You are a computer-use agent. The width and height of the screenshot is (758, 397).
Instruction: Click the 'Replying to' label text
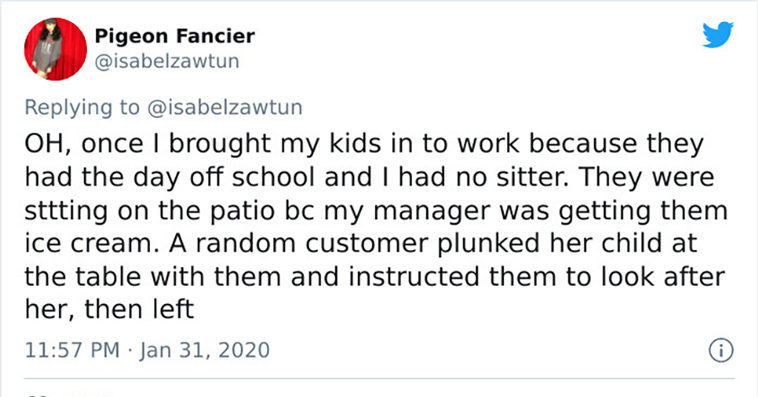[x=82, y=107]
